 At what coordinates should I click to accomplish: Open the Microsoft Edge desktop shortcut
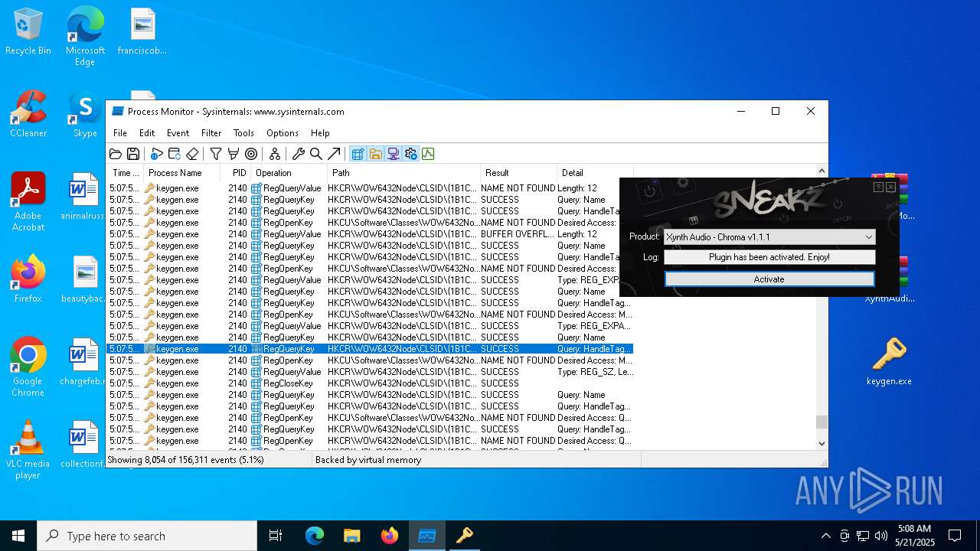point(85,36)
